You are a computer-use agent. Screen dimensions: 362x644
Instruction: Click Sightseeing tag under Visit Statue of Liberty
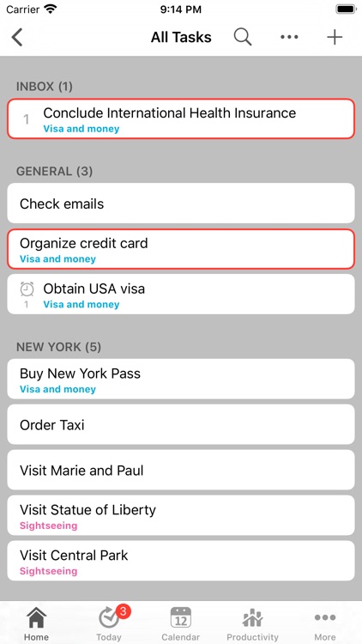(48, 526)
